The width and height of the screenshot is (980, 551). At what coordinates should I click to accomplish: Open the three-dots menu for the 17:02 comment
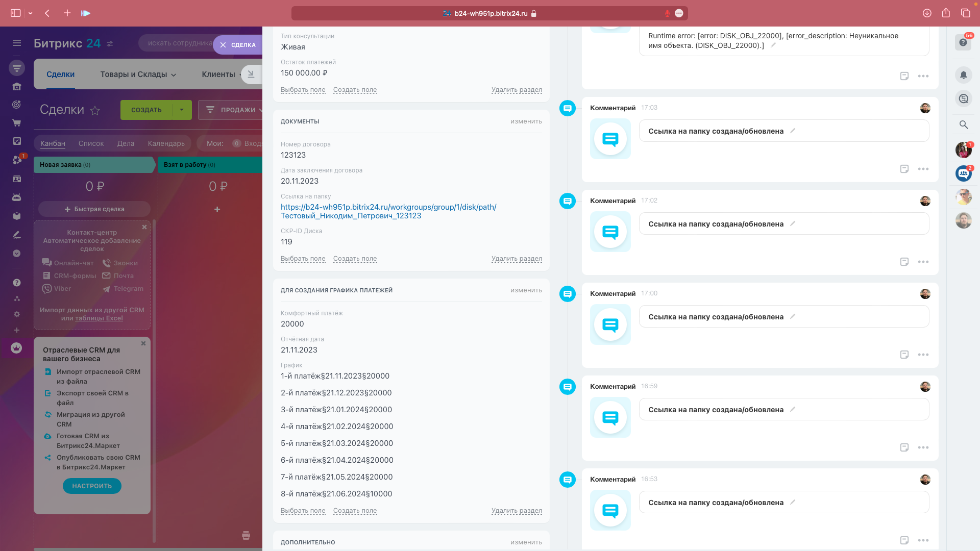pyautogui.click(x=923, y=262)
